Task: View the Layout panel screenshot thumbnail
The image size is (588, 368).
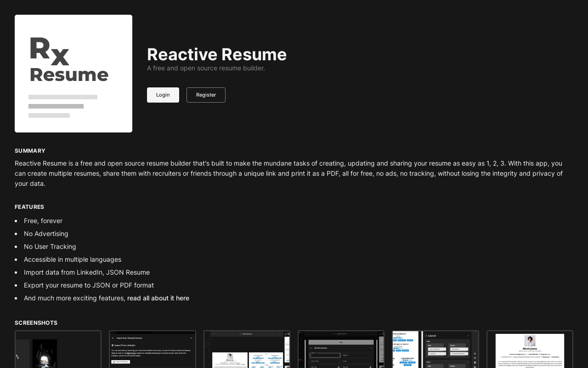Action: [435, 349]
